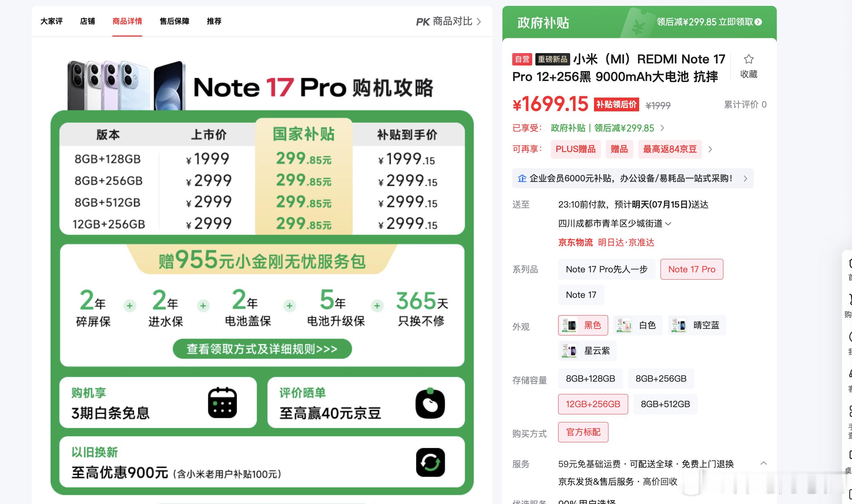The width and height of the screenshot is (852, 504).
Task: Click the 5年 电池升级保 item
Action: pyautogui.click(x=336, y=308)
